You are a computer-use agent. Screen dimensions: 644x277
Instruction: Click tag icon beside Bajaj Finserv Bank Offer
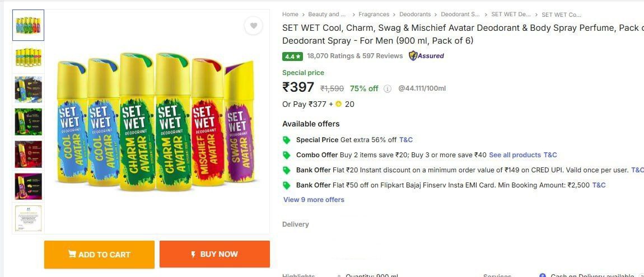click(x=287, y=185)
